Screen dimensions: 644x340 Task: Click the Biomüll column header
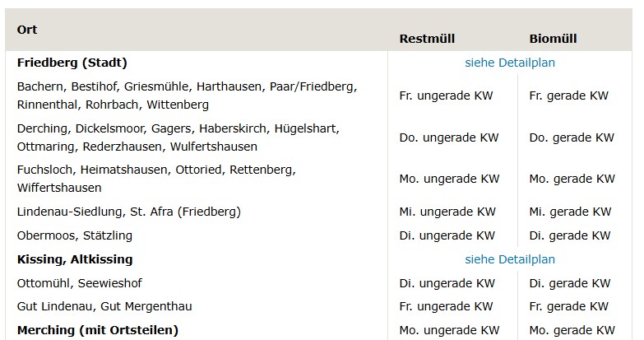[553, 39]
